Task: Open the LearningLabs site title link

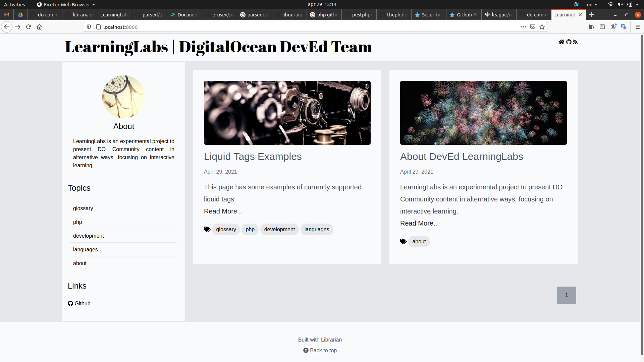Action: click(x=218, y=47)
